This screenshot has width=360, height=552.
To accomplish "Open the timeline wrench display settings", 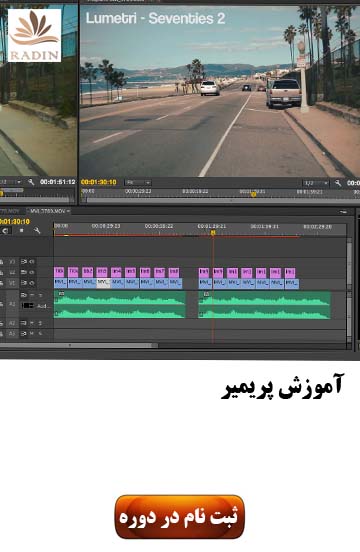I will coord(37,231).
